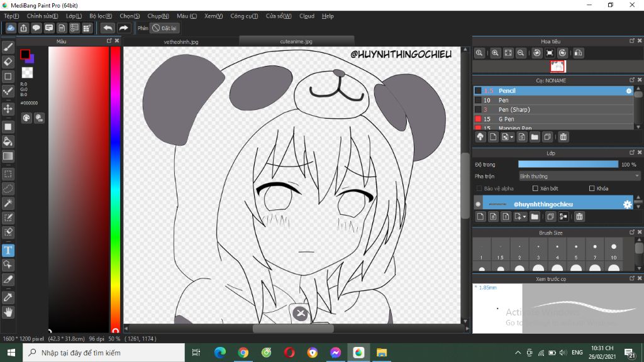
Task: Open the Bộ lọc menu
Action: (x=101, y=16)
